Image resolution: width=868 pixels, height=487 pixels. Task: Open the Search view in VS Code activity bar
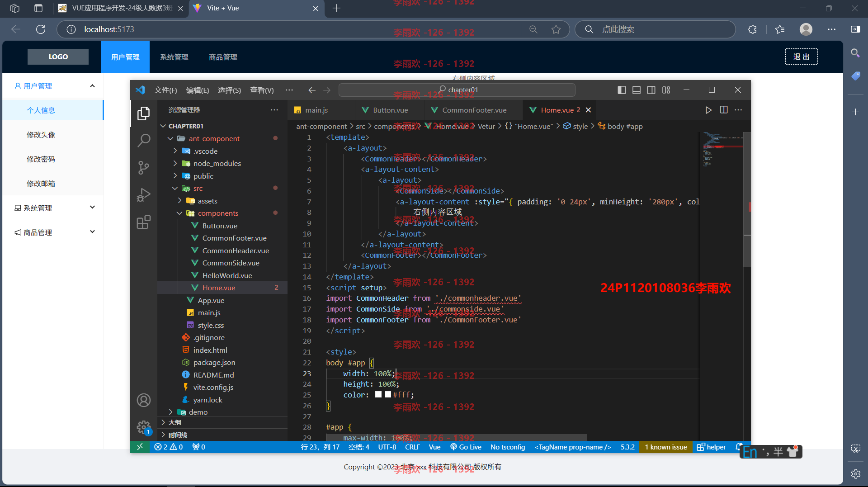click(x=143, y=140)
